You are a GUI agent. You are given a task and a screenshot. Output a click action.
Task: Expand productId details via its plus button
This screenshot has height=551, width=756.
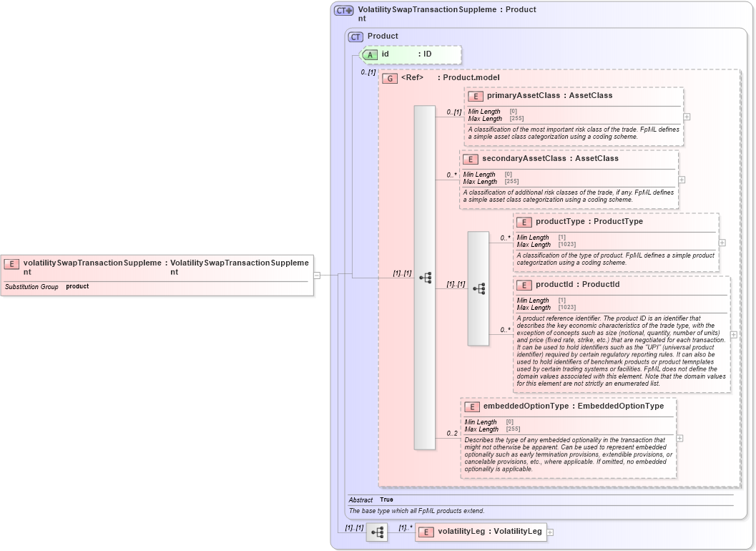coord(733,333)
